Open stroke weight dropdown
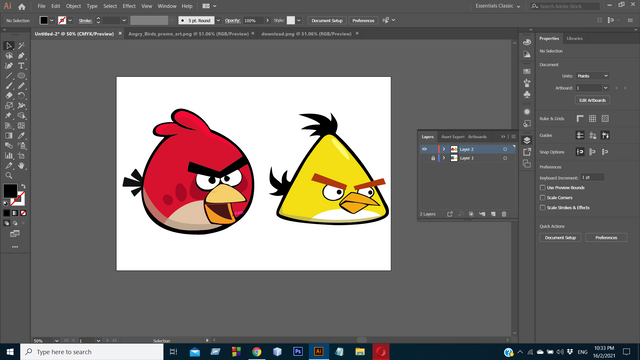The height and width of the screenshot is (360, 640). (x=124, y=20)
